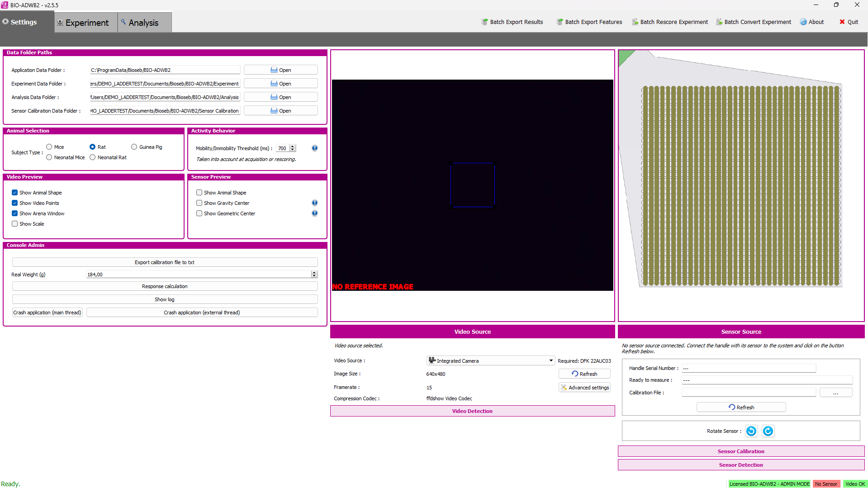Rotate sensor clockwise icon
868x488 pixels.
[768, 431]
